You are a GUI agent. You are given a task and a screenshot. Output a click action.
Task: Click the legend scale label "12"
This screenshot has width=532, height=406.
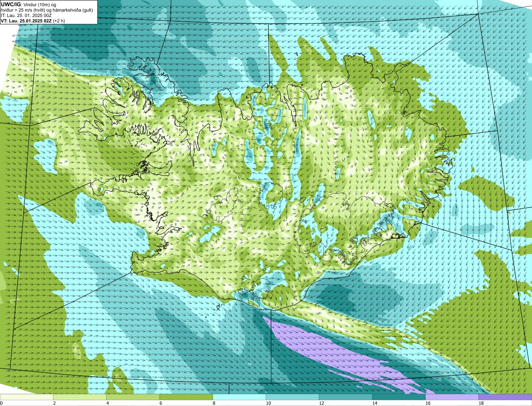322,403
